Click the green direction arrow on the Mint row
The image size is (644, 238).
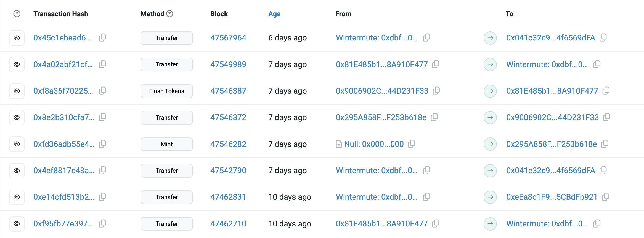[x=490, y=144]
